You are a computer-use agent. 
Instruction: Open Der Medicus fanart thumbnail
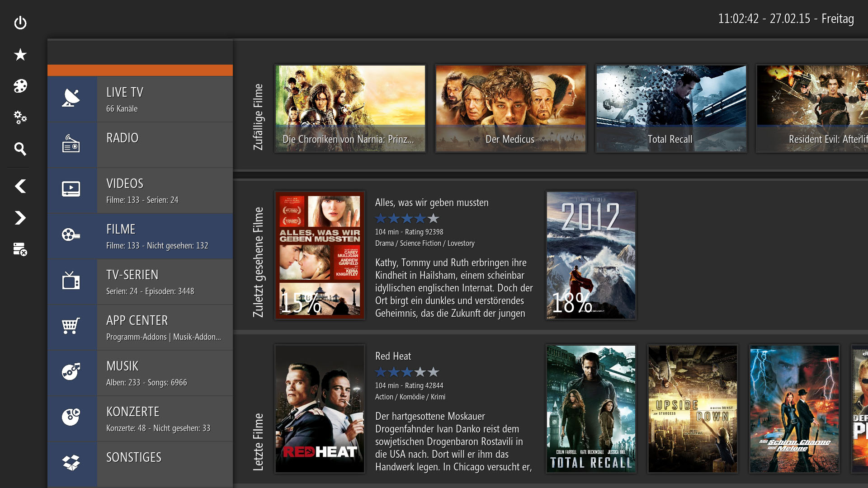click(510, 108)
